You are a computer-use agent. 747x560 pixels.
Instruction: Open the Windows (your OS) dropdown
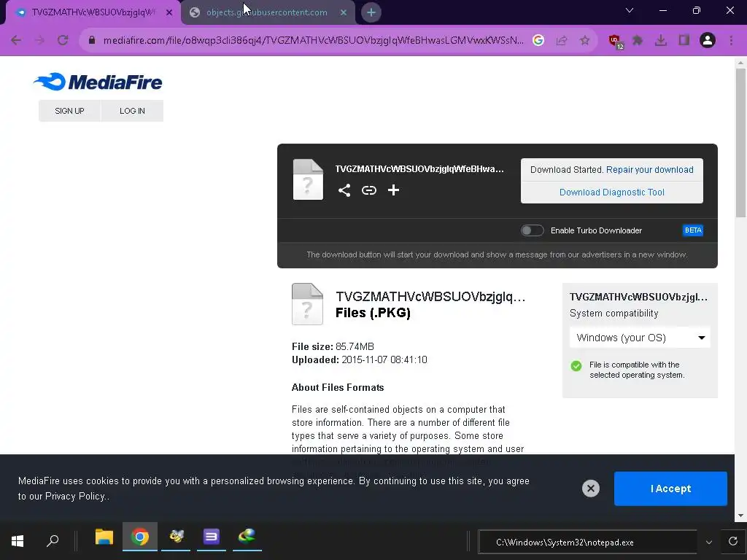tap(640, 338)
